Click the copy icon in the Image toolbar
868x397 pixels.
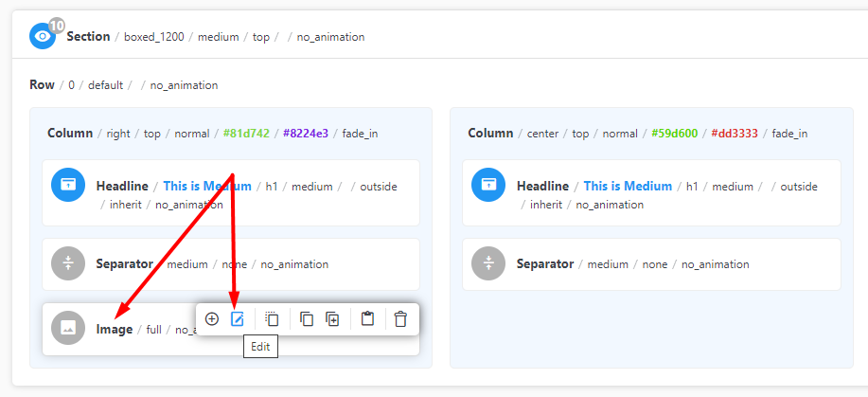307,318
